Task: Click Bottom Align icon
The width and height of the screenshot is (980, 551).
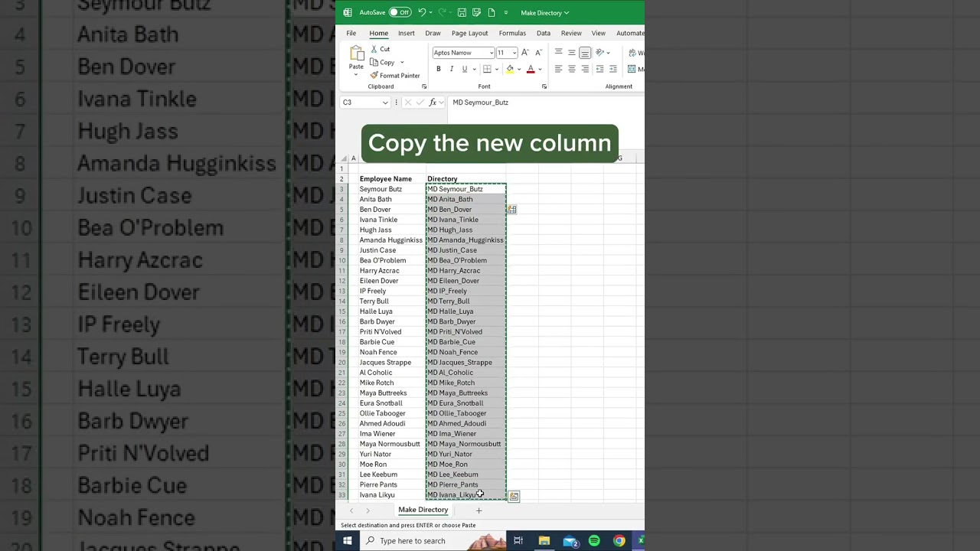Action: [585, 53]
